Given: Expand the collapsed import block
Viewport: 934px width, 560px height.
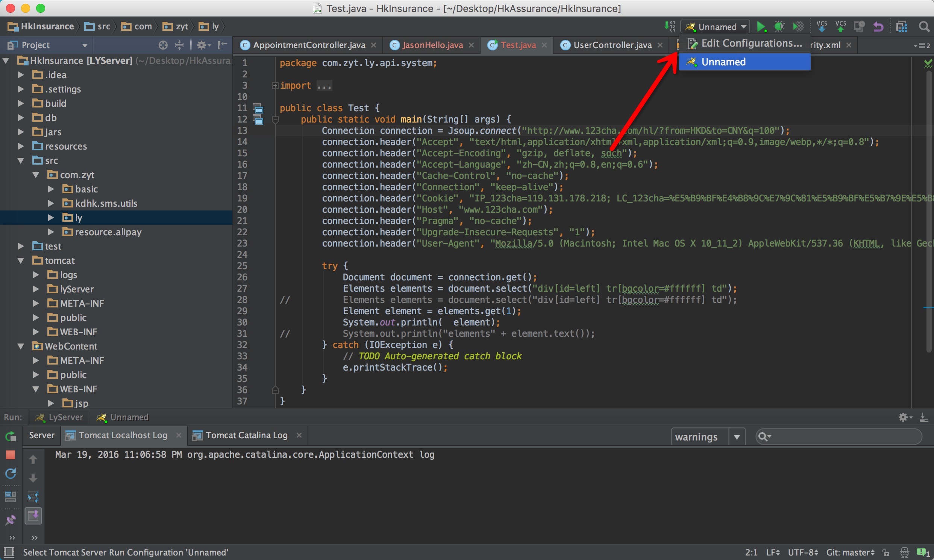Looking at the screenshot, I should point(275,86).
